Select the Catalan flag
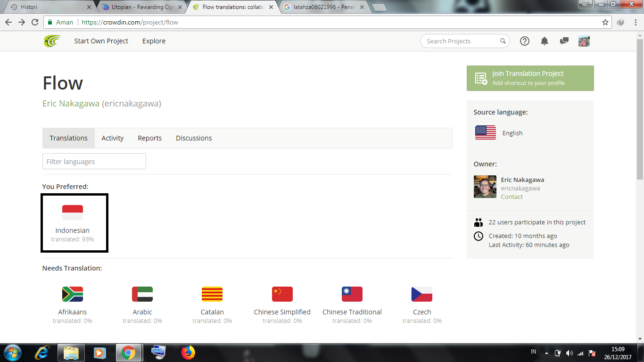 (x=212, y=294)
